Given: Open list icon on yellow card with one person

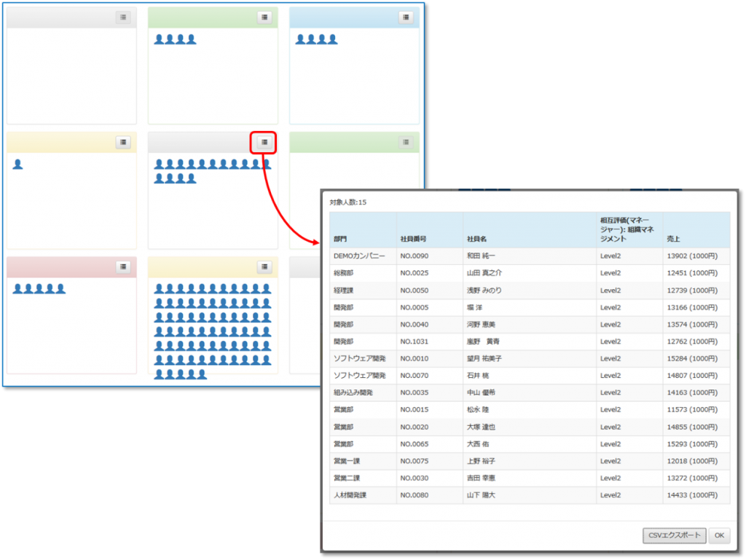Looking at the screenshot, I should point(123,142).
